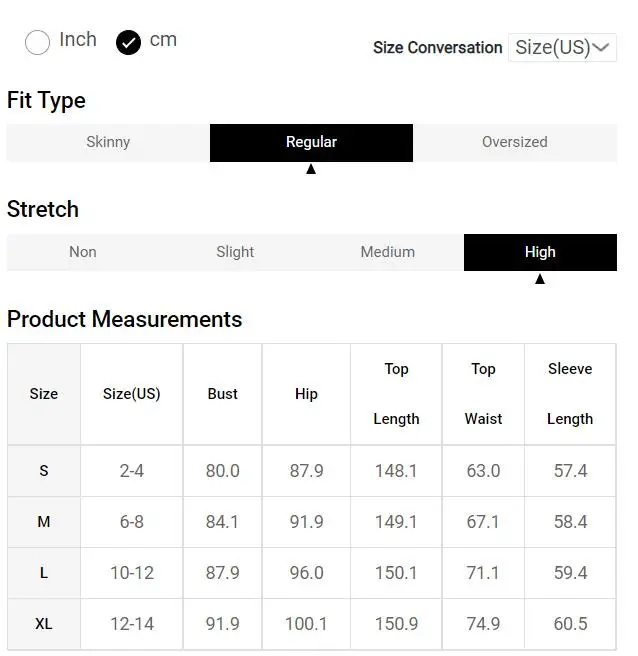Click the Size Conversation label
This screenshot has width=638, height=656.
point(437,48)
